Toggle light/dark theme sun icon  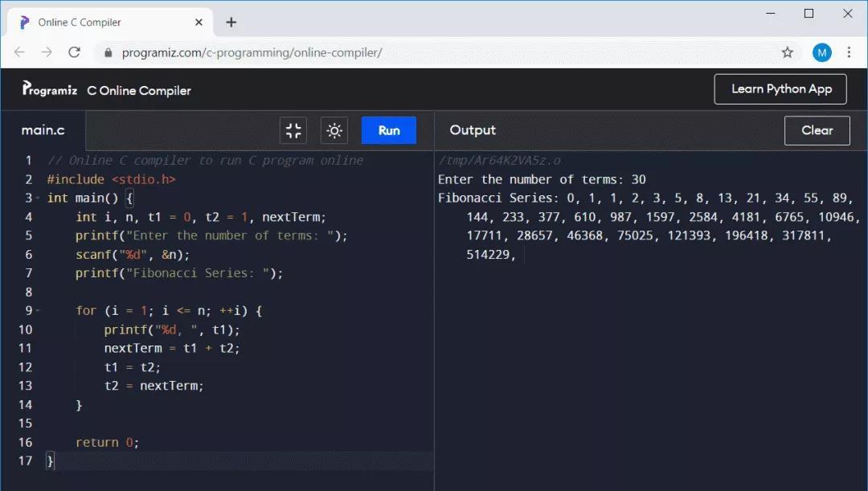click(x=334, y=131)
